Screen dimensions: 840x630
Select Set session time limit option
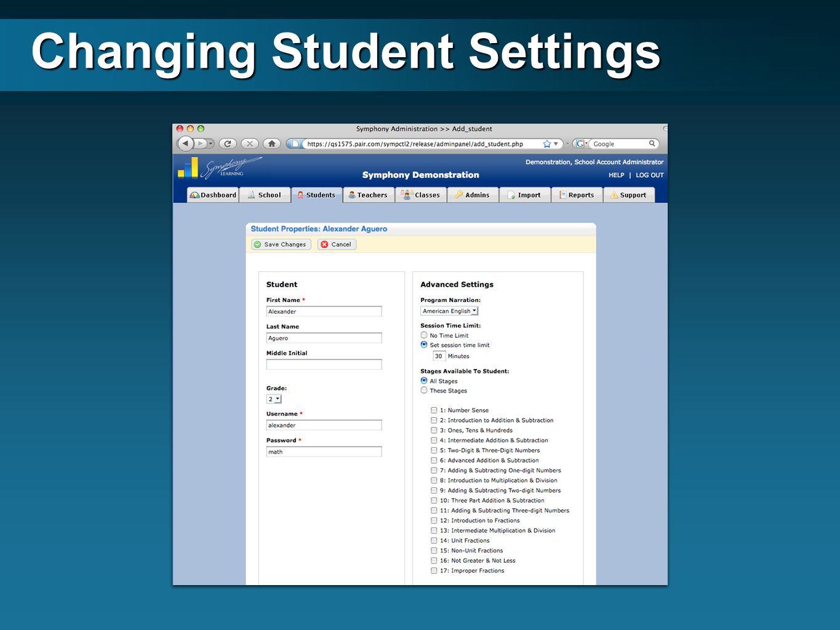coord(424,345)
